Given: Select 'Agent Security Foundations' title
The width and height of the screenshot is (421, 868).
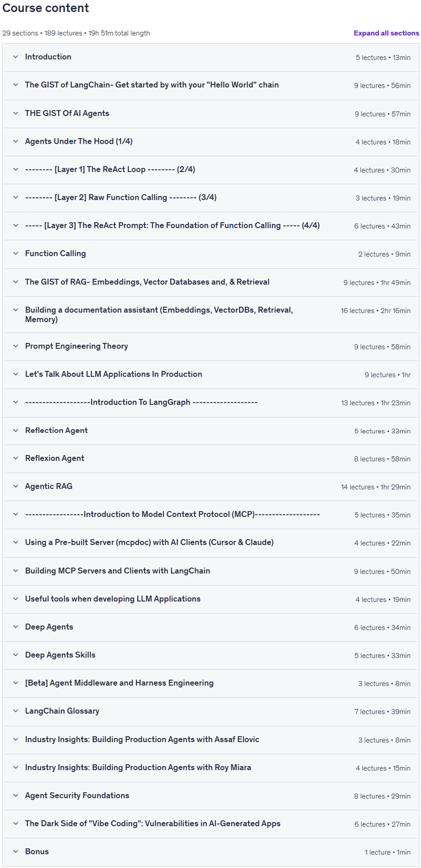Looking at the screenshot, I should coord(77,795).
